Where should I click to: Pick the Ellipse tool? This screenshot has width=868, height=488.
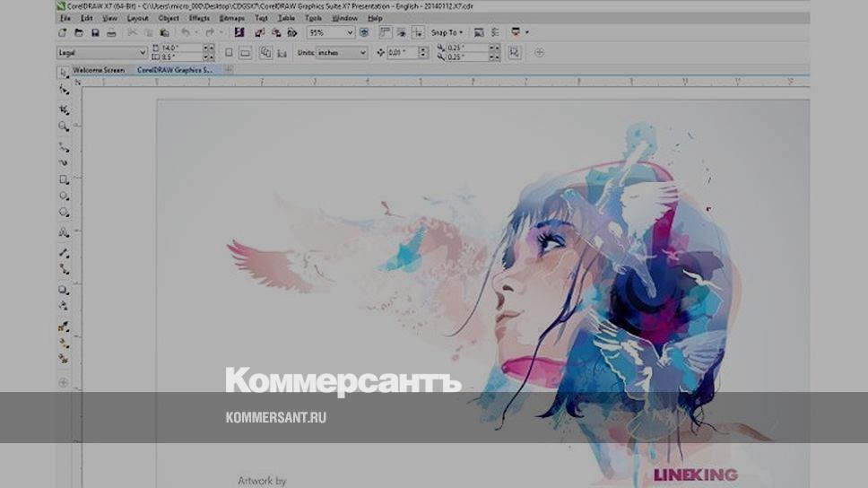click(x=64, y=196)
